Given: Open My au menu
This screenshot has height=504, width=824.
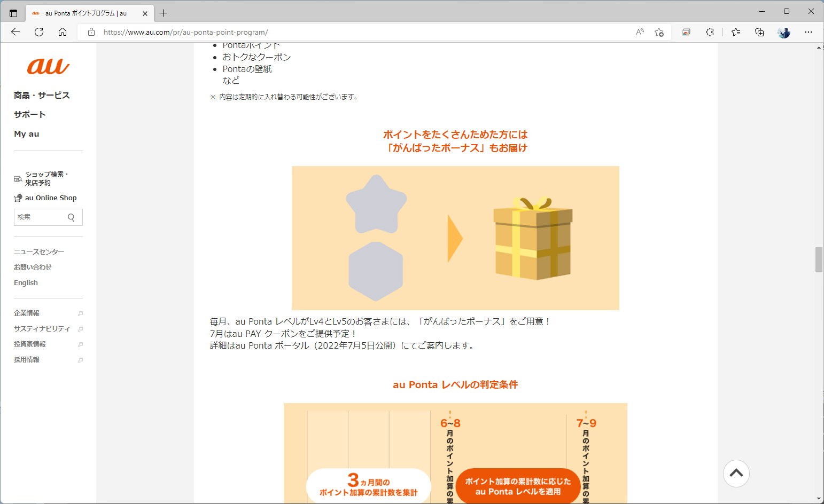Looking at the screenshot, I should pyautogui.click(x=27, y=134).
